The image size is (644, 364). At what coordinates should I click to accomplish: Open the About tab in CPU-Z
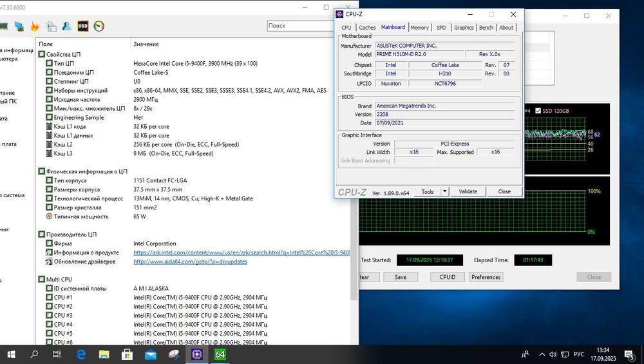pos(506,28)
